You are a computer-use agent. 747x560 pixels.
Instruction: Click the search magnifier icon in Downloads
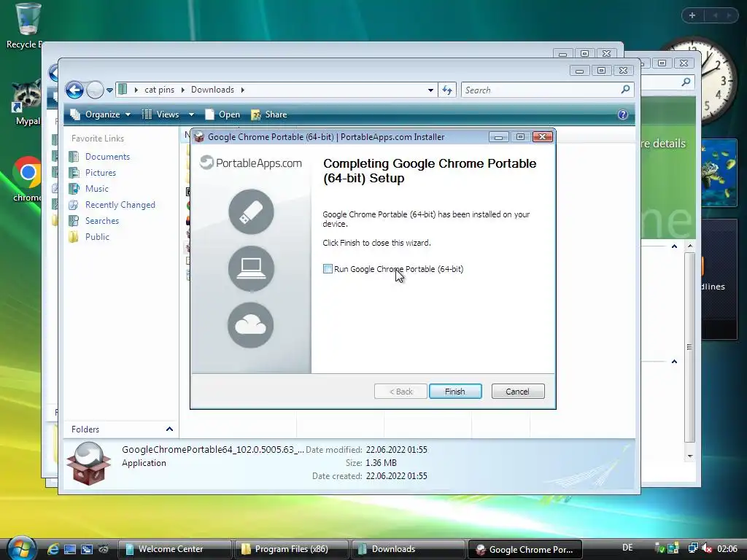625,90
